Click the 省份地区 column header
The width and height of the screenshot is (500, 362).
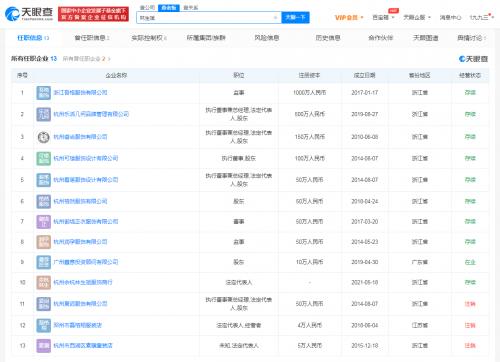[x=420, y=76]
